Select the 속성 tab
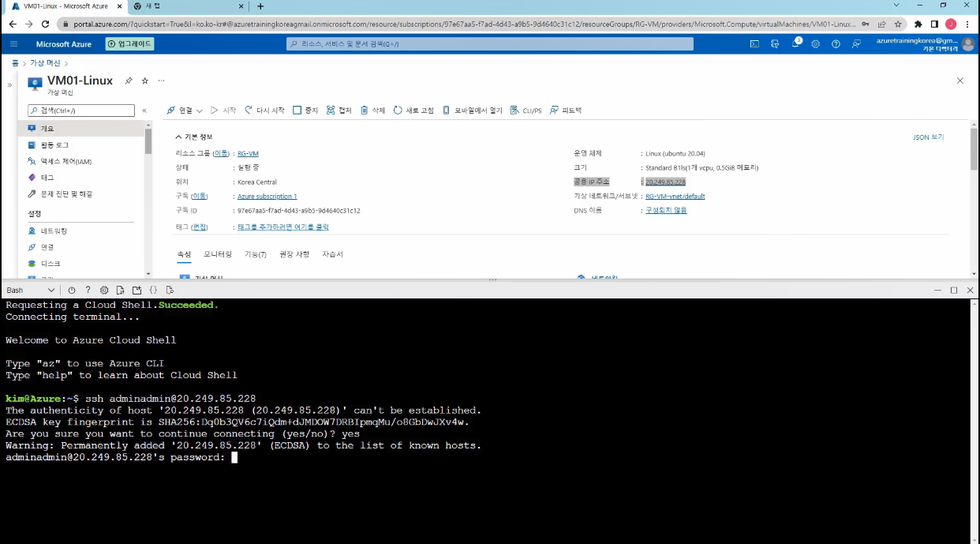The width and height of the screenshot is (980, 544). pos(184,254)
